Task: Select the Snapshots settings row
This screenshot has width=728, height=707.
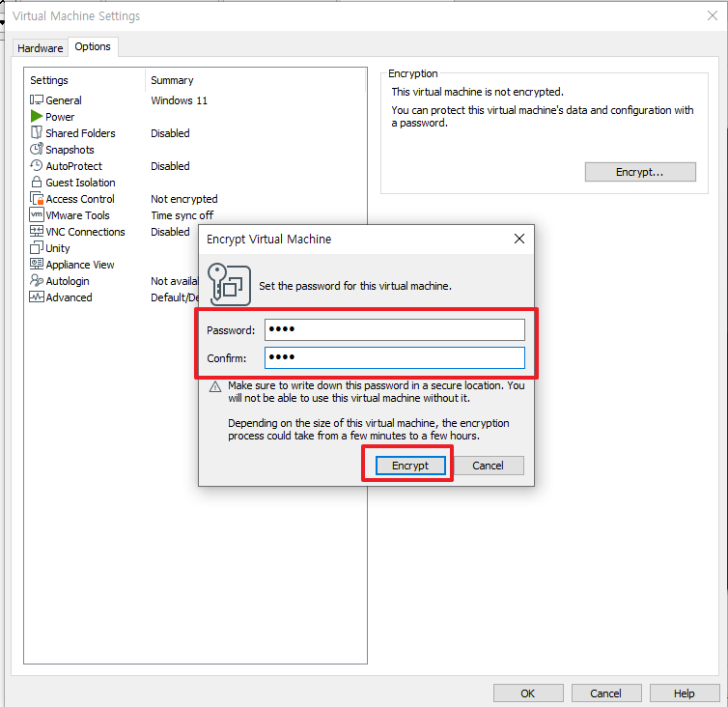Action: 70,150
